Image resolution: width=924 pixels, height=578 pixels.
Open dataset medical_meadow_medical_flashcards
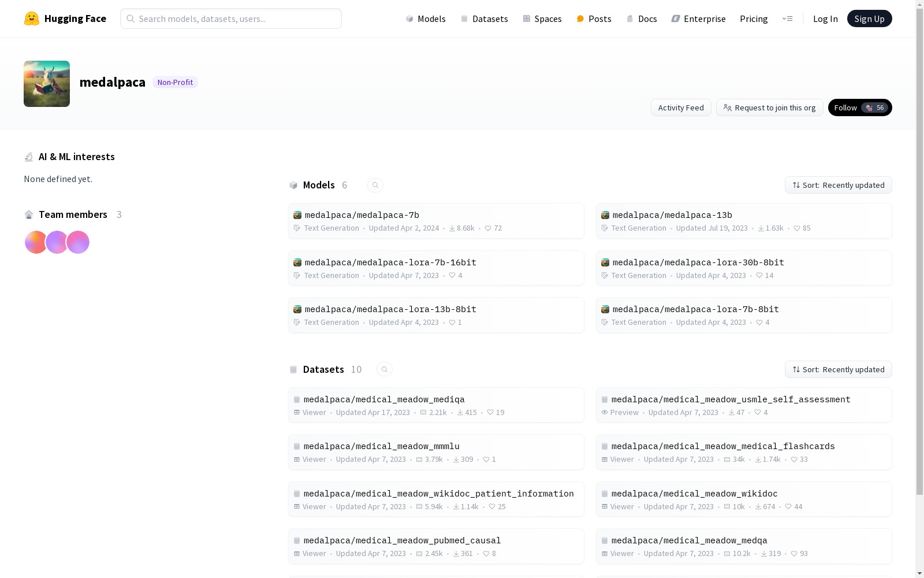(744, 452)
